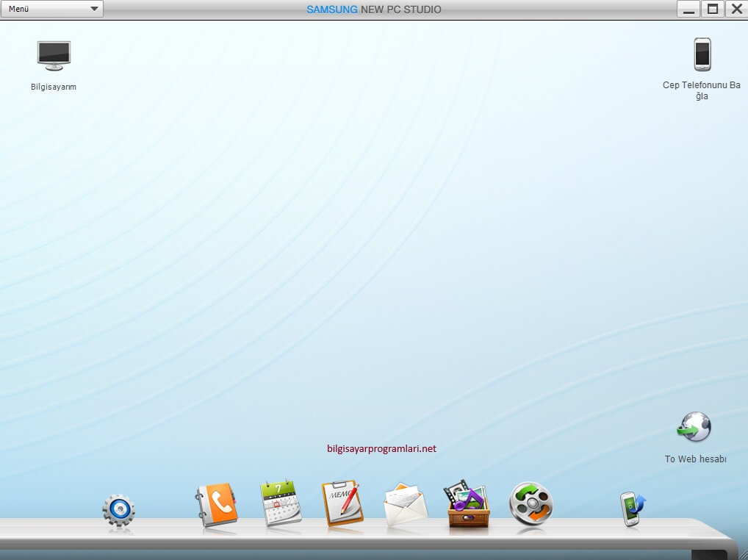Viewport: 748px width, 560px height.
Task: Open the Memo clipboard icon
Action: (342, 503)
